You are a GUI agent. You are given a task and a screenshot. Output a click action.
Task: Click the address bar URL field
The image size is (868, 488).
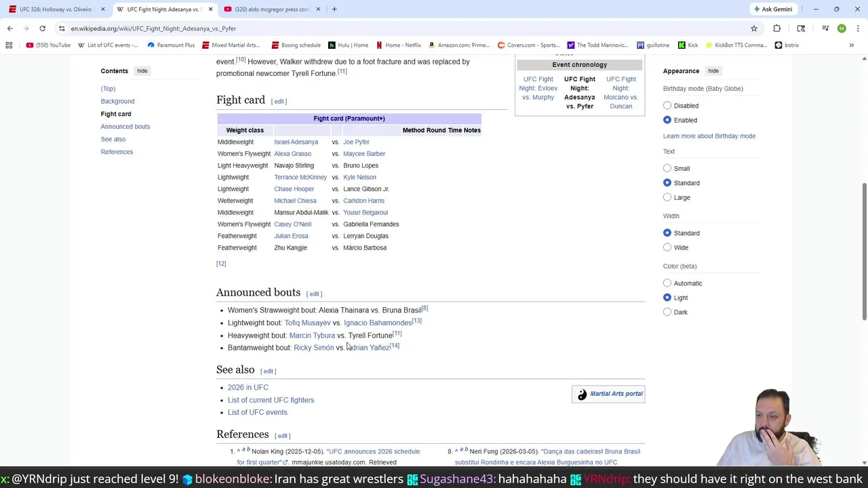tap(400, 28)
